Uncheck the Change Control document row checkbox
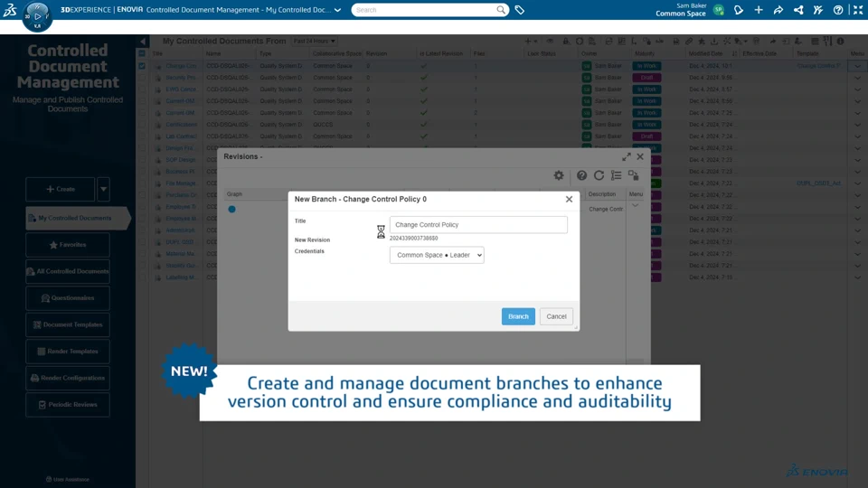The height and width of the screenshot is (488, 868). [142, 66]
